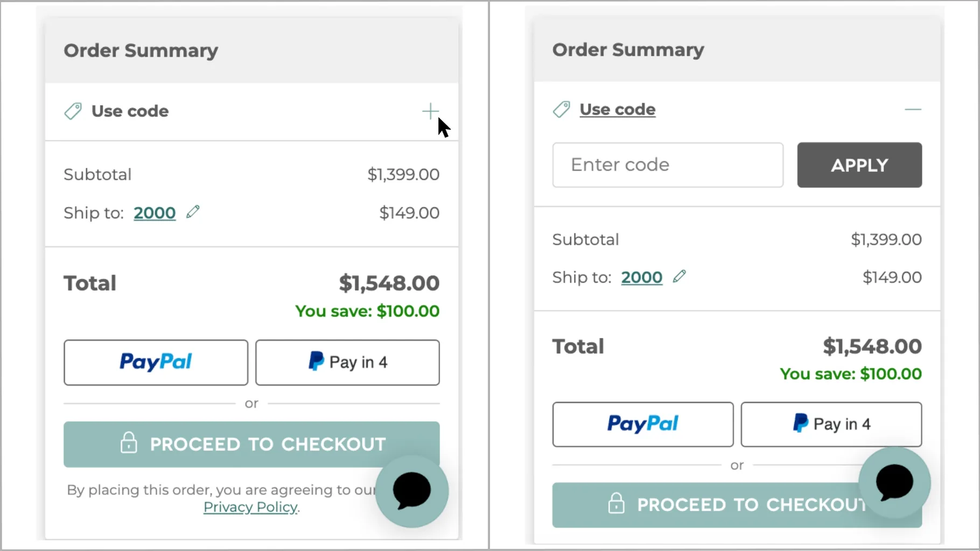Select the Pay in 4 PayPal option
This screenshot has width=980, height=551.
pos(347,362)
